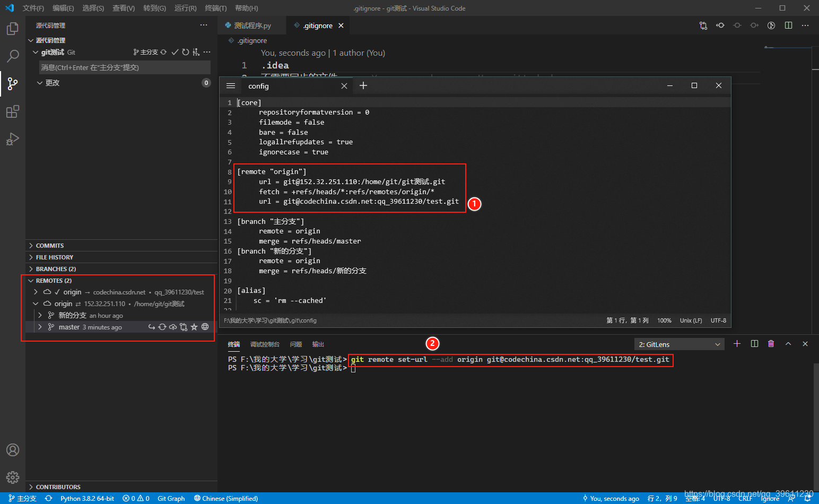Screen dimensions: 819x504
Task: Select the Search icon in the activity bar
Action: pyautogui.click(x=13, y=56)
